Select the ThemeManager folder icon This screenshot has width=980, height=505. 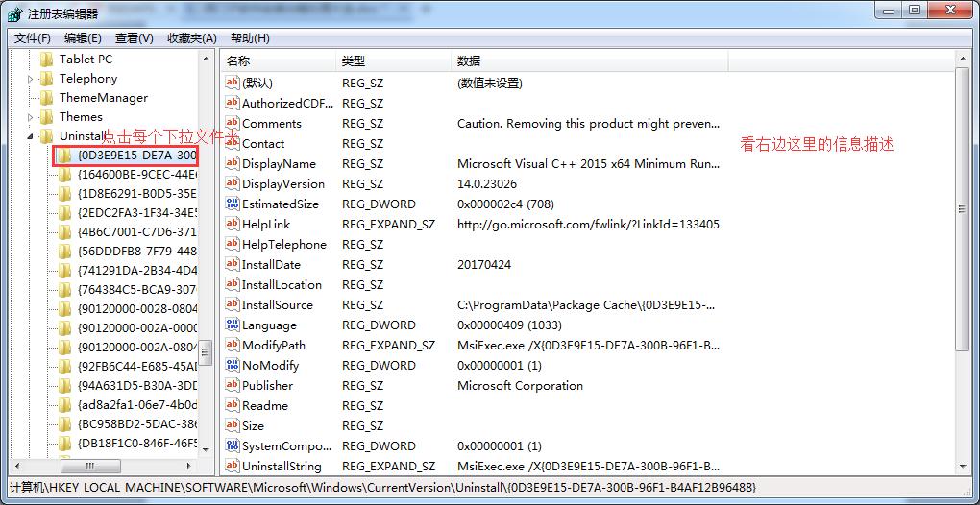click(x=46, y=98)
